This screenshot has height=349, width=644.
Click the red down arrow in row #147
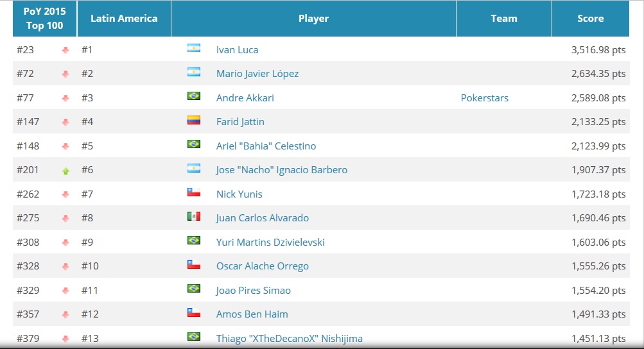(65, 123)
